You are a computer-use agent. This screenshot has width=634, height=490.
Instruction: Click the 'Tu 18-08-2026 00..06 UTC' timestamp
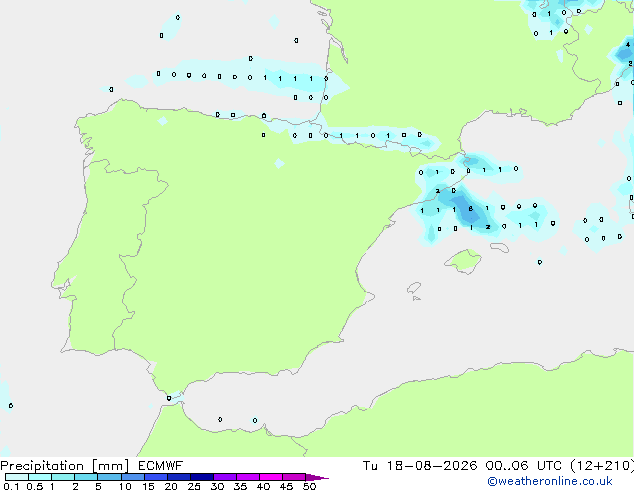(462, 466)
